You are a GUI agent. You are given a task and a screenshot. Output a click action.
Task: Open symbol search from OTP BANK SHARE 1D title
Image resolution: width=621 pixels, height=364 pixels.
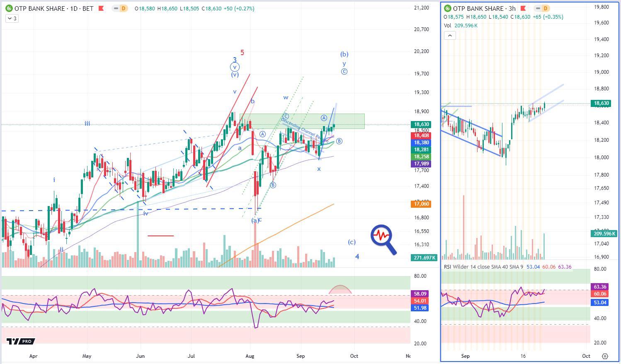[54, 8]
